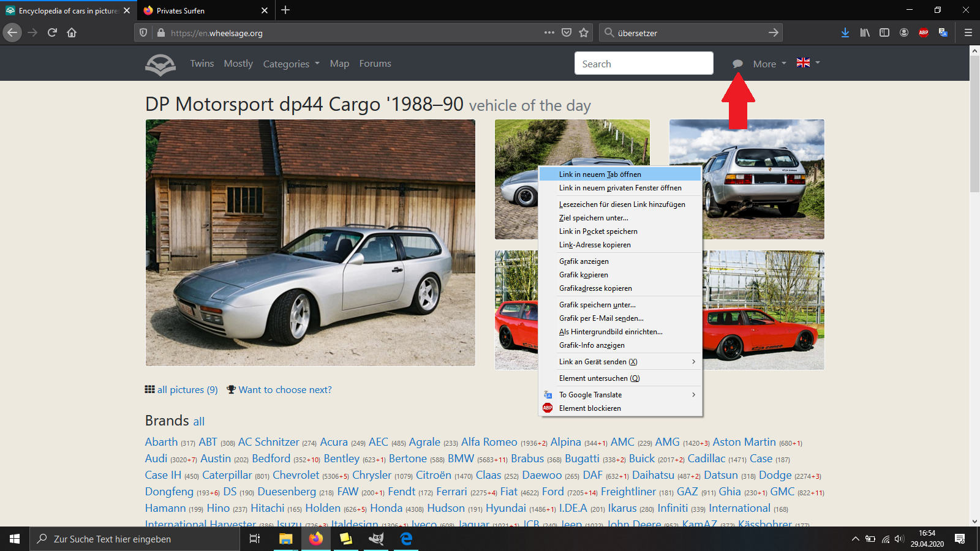Screen dimensions: 980x551
Task: Open the Library bookshelf icon
Action: pyautogui.click(x=865, y=32)
